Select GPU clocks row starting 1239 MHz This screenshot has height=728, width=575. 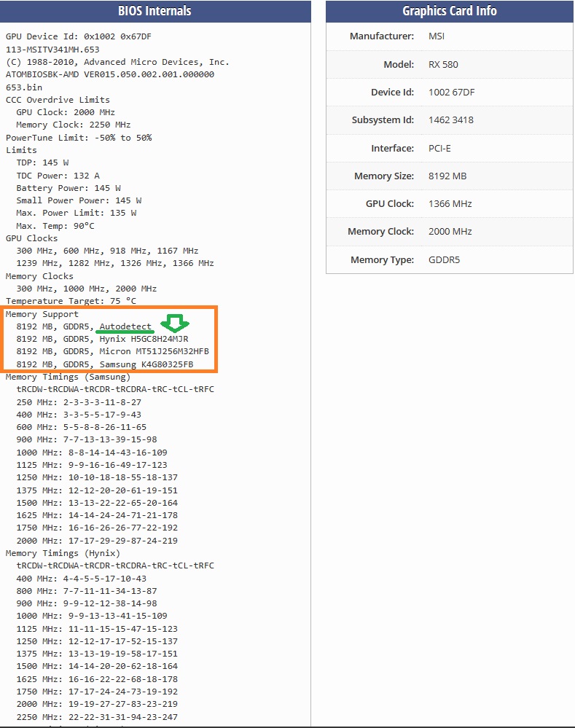[115, 263]
